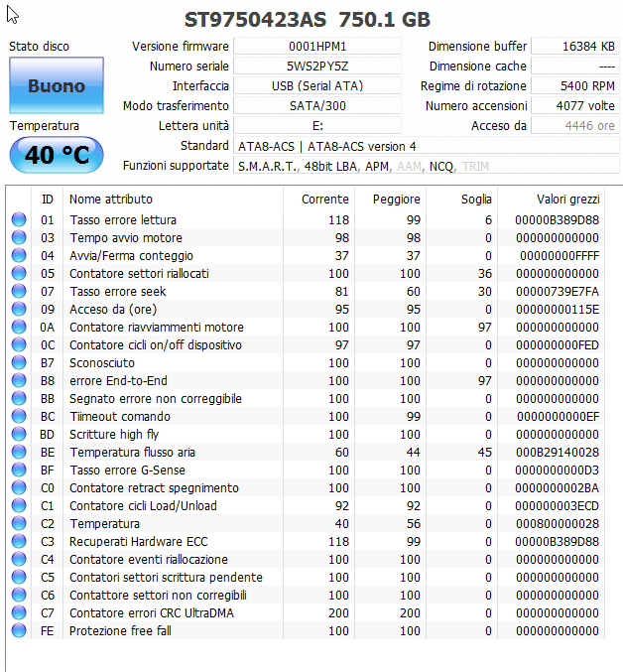Select the icon beside Recuperati Hardware ECC
The height and width of the screenshot is (672, 623).
(19, 541)
